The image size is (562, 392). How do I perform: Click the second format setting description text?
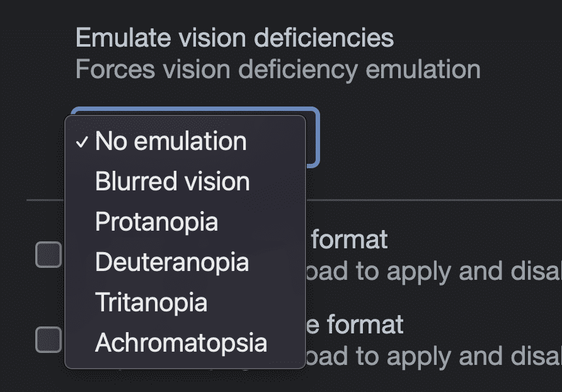(x=435, y=356)
